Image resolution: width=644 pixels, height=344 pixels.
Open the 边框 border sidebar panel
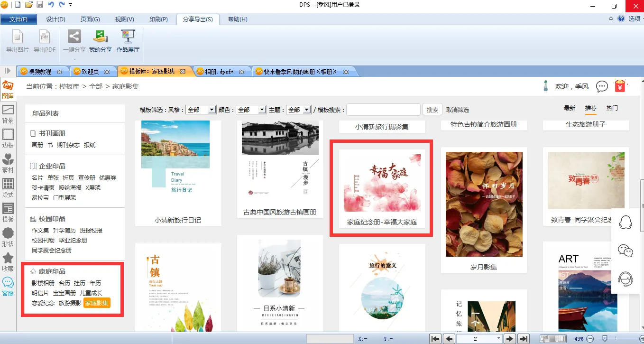[x=8, y=139]
